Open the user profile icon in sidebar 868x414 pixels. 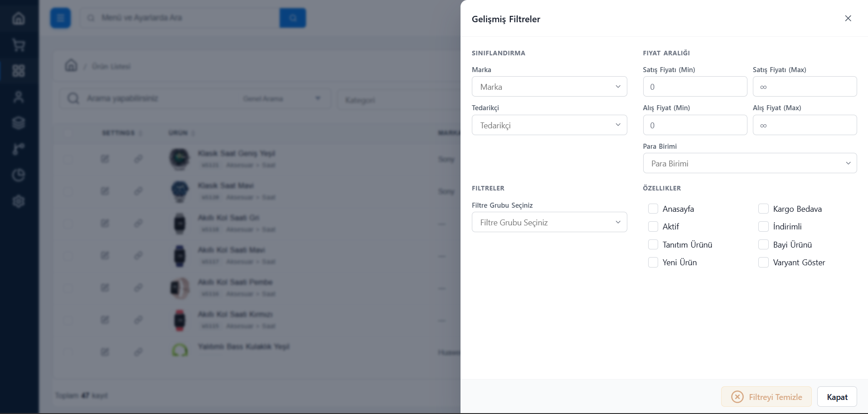tap(19, 97)
